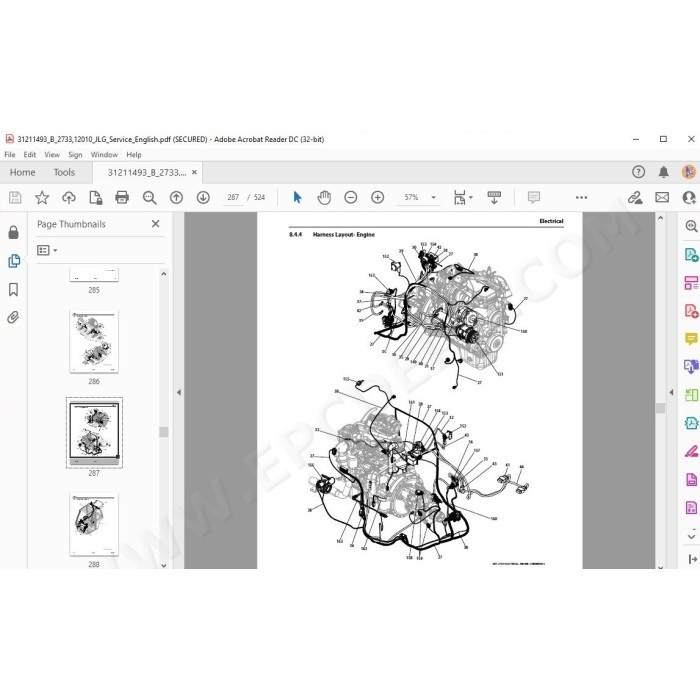Viewport: 700px width, 700px height.
Task: Collapse the left navigation pane arrow
Action: 179,392
